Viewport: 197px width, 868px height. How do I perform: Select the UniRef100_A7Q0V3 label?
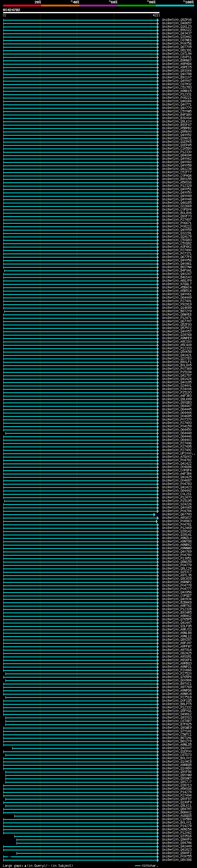pos(176,457)
